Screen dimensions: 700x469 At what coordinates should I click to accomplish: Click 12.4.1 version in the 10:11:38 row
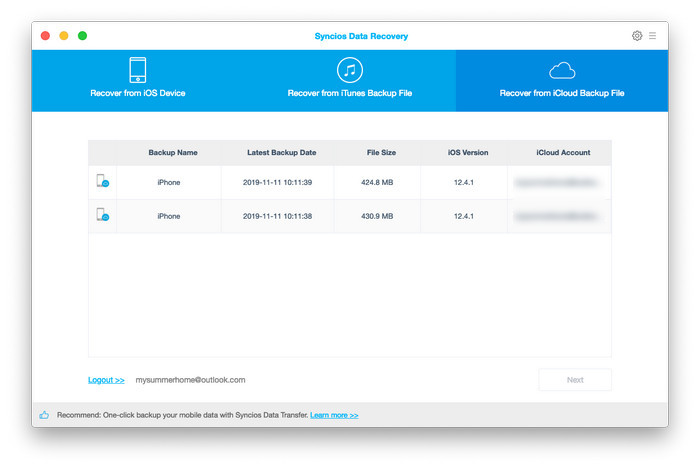[464, 216]
